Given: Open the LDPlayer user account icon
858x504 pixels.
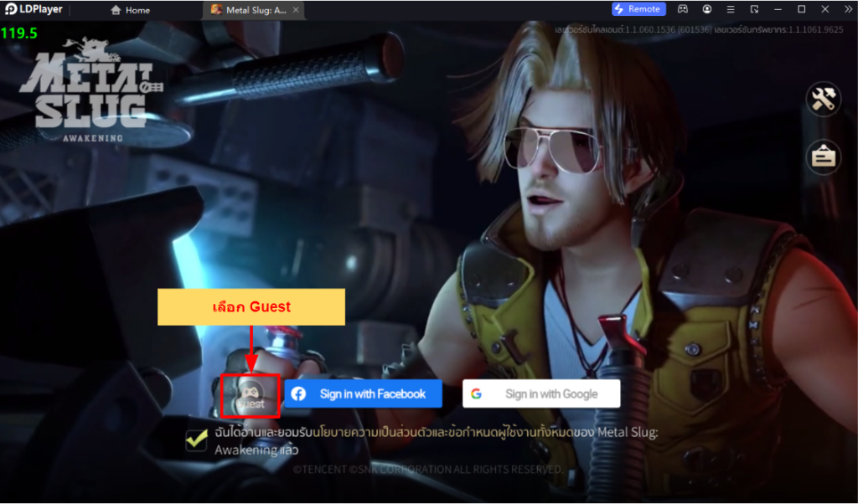Looking at the screenshot, I should tap(707, 9).
